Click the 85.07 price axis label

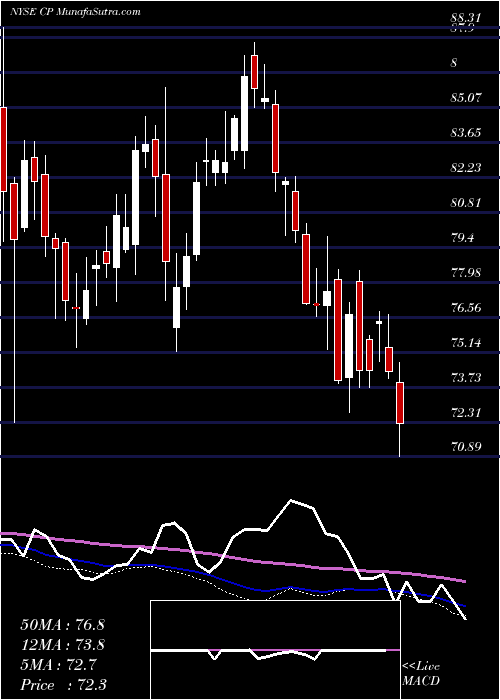click(x=466, y=97)
